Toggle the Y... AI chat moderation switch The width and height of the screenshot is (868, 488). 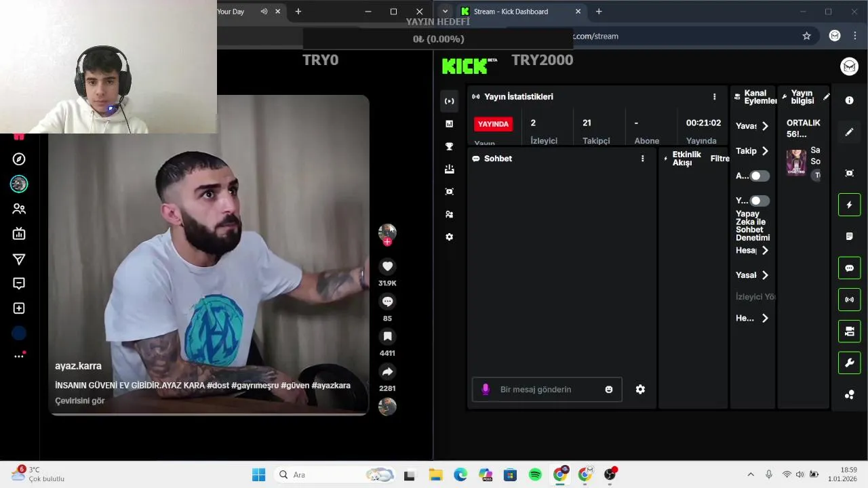click(x=759, y=201)
